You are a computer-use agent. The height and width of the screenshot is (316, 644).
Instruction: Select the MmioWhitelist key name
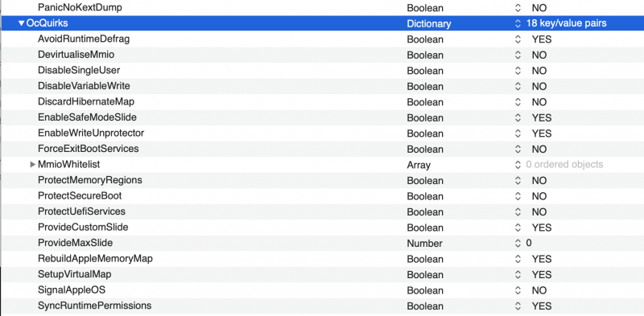[x=68, y=165]
